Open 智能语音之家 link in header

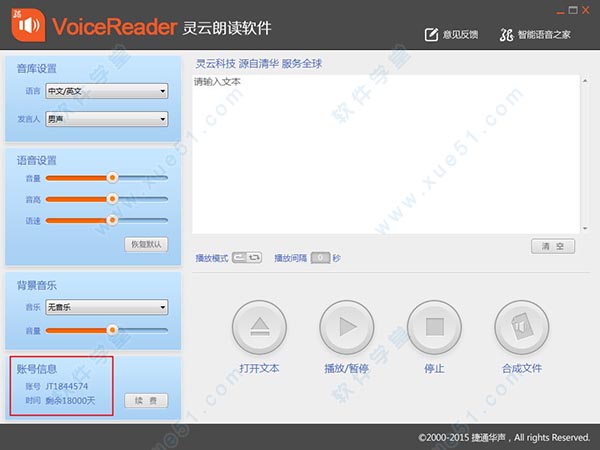tap(535, 35)
